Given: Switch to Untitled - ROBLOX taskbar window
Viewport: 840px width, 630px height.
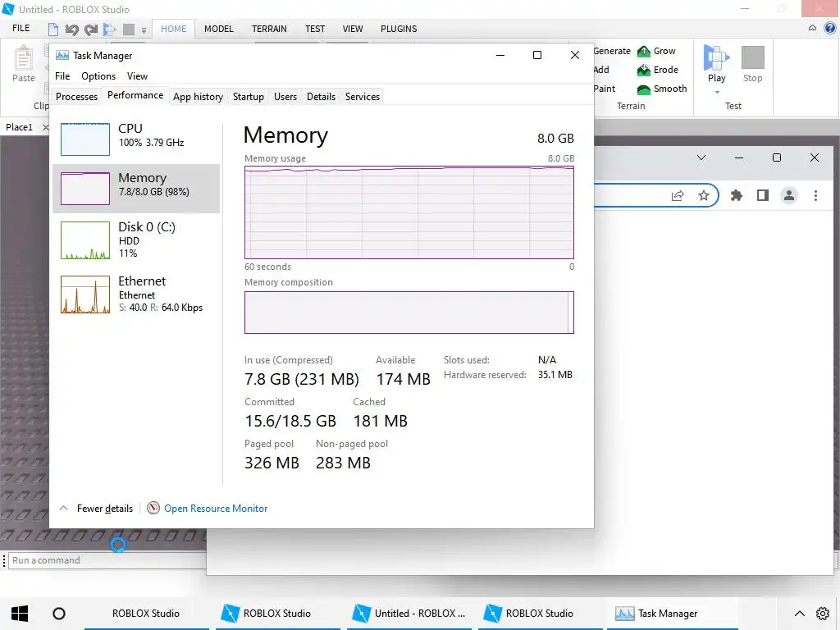Looking at the screenshot, I should point(410,614).
